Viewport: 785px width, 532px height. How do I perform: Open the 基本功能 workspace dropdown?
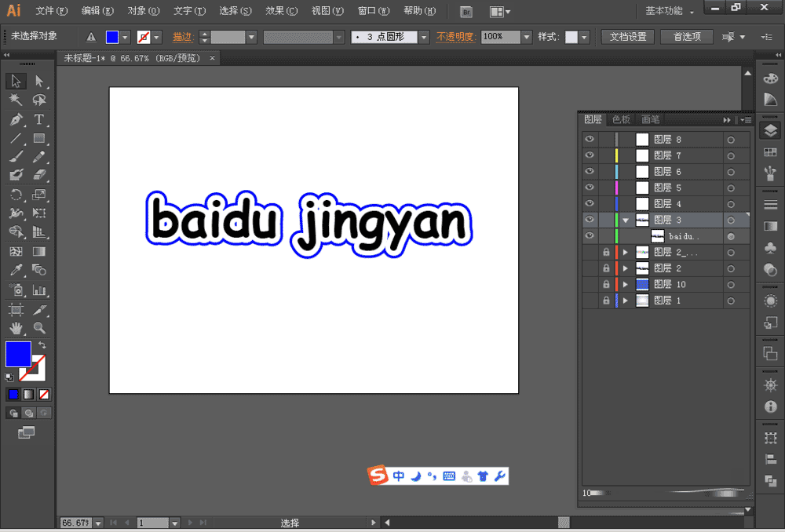[x=670, y=11]
